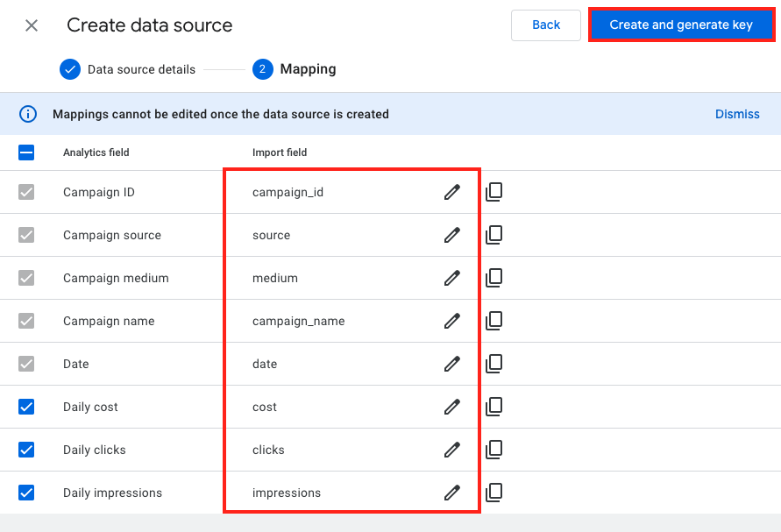
Task: Click the info icon in the banner
Action: tap(28, 114)
